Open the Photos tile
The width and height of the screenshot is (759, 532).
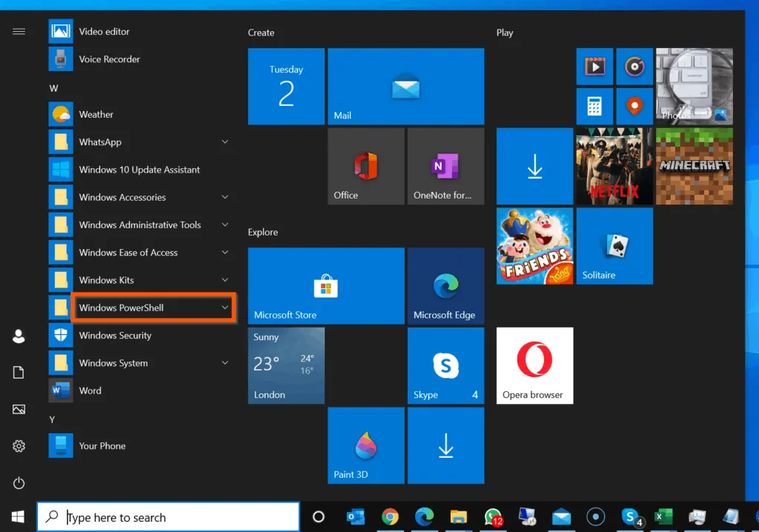pyautogui.click(x=694, y=86)
